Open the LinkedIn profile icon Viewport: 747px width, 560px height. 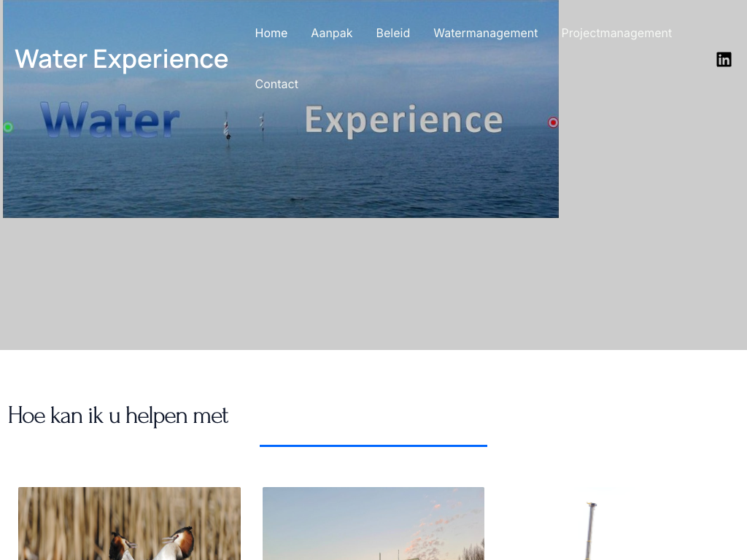pyautogui.click(x=724, y=60)
